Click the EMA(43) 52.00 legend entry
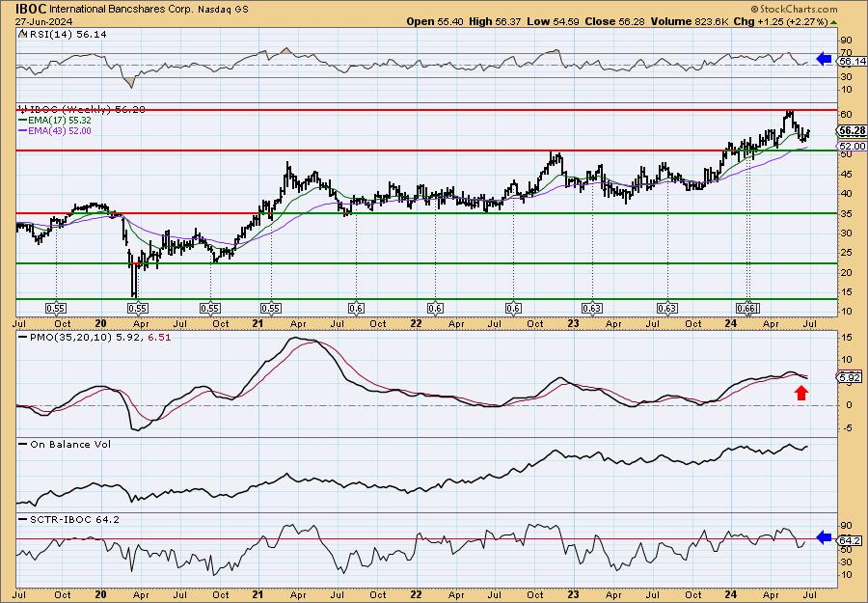 [55, 131]
